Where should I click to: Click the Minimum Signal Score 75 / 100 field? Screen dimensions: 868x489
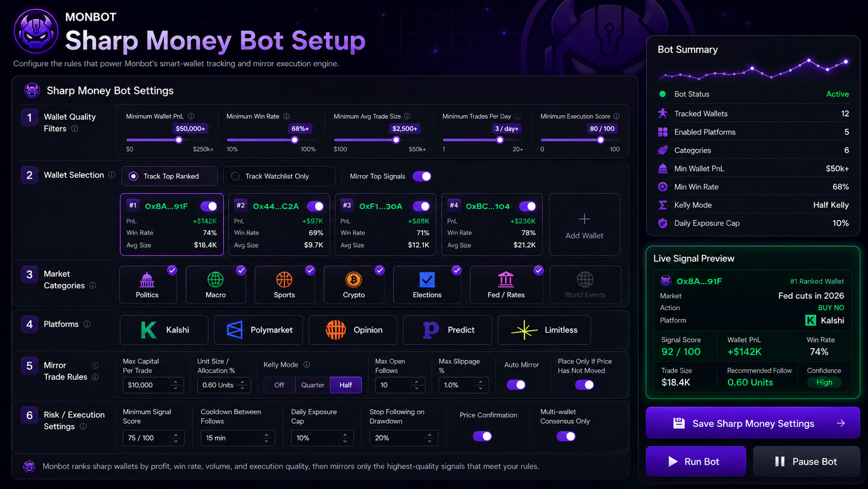pos(153,438)
